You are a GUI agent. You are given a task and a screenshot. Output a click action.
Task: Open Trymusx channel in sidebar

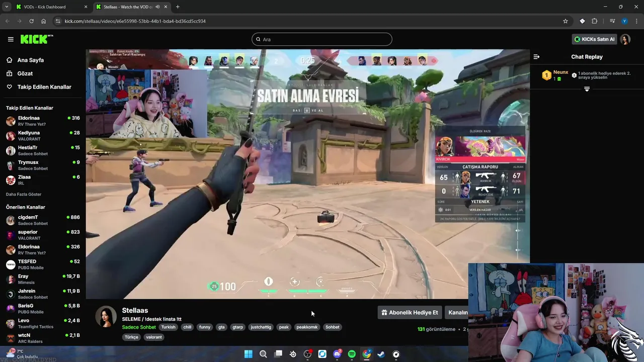point(43,165)
